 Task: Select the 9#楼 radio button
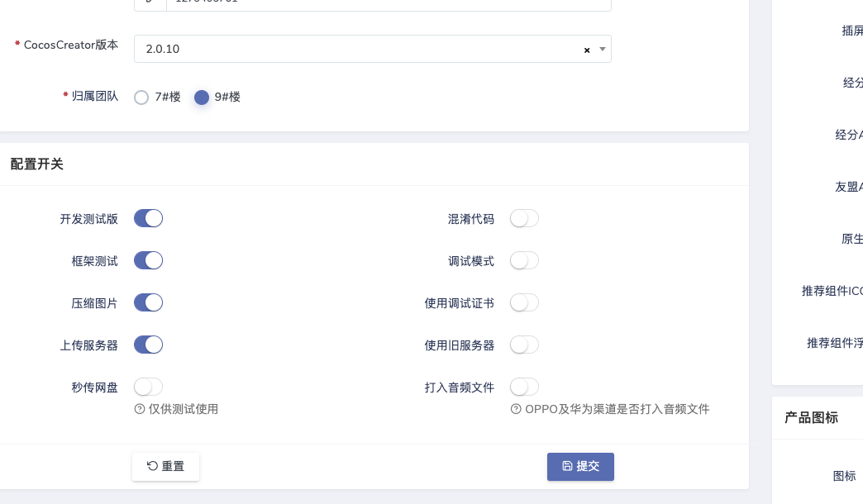pyautogui.click(x=202, y=97)
